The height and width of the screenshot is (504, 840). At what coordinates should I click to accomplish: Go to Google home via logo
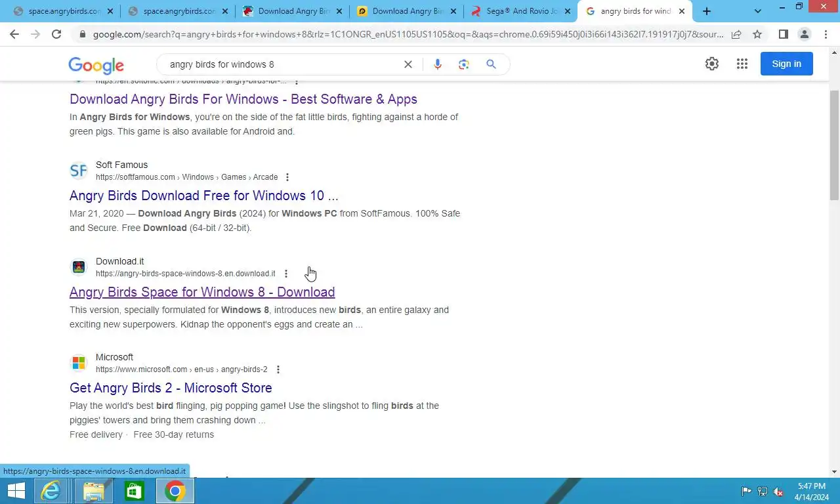point(96,65)
